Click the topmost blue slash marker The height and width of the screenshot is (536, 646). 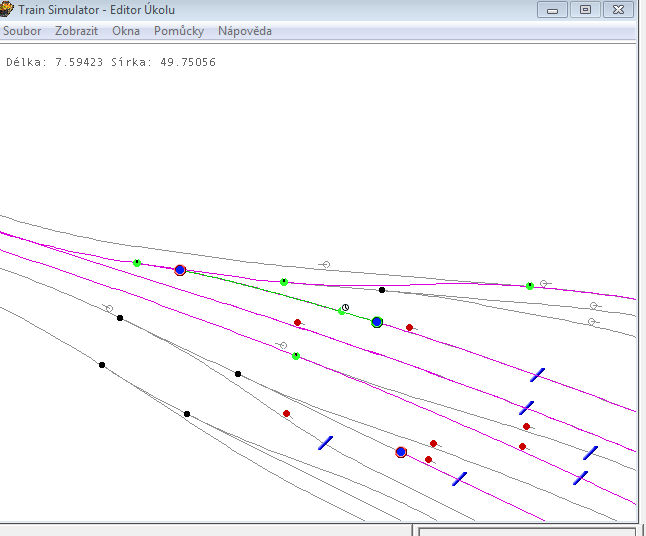click(x=538, y=375)
